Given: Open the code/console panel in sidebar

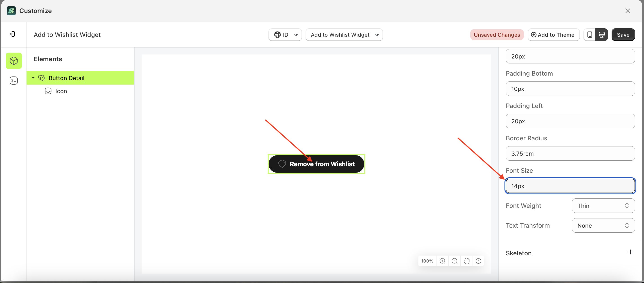Looking at the screenshot, I should click(14, 81).
